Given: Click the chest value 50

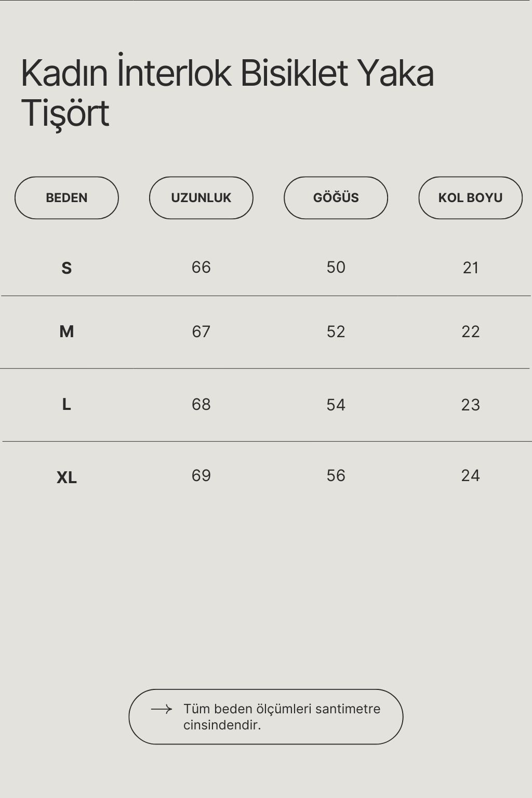Looking at the screenshot, I should point(336,268).
